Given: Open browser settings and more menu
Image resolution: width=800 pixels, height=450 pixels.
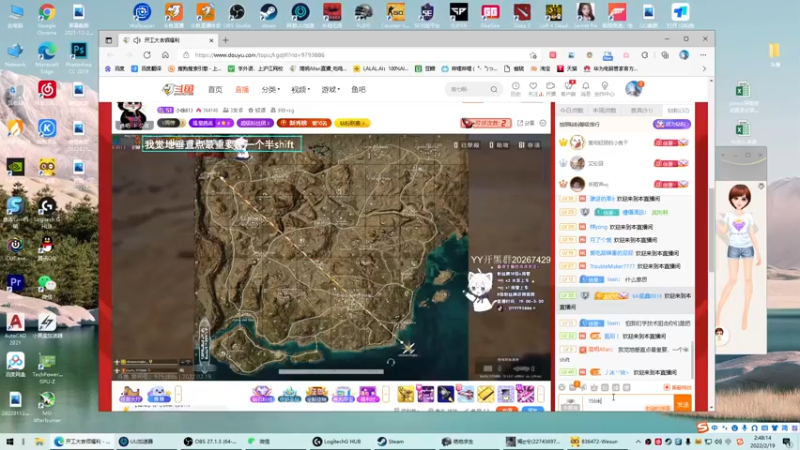Looking at the screenshot, I should point(703,55).
